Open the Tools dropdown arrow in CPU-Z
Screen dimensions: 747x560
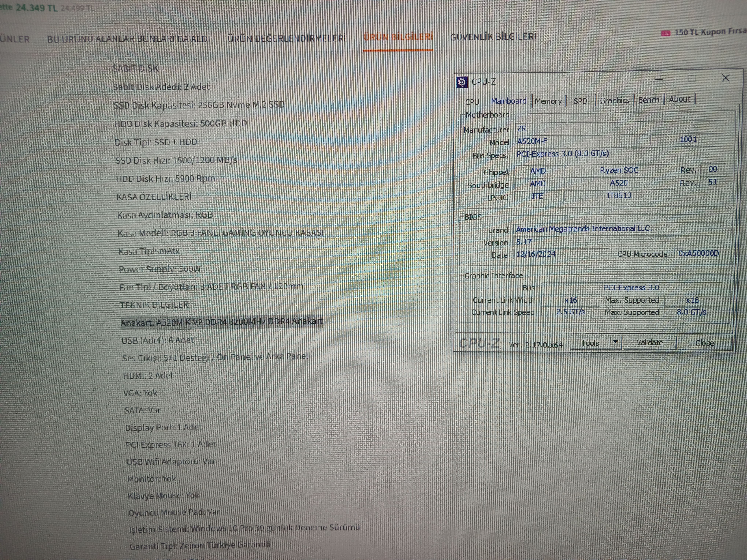pyautogui.click(x=616, y=342)
